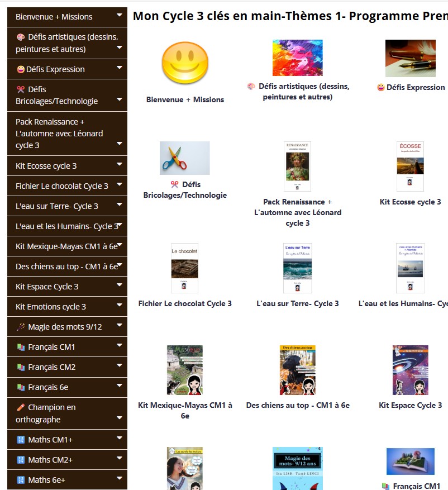The image size is (448, 490).
Task: Click the blue numbers icon beside Maths CM2+
Action: coord(21,460)
